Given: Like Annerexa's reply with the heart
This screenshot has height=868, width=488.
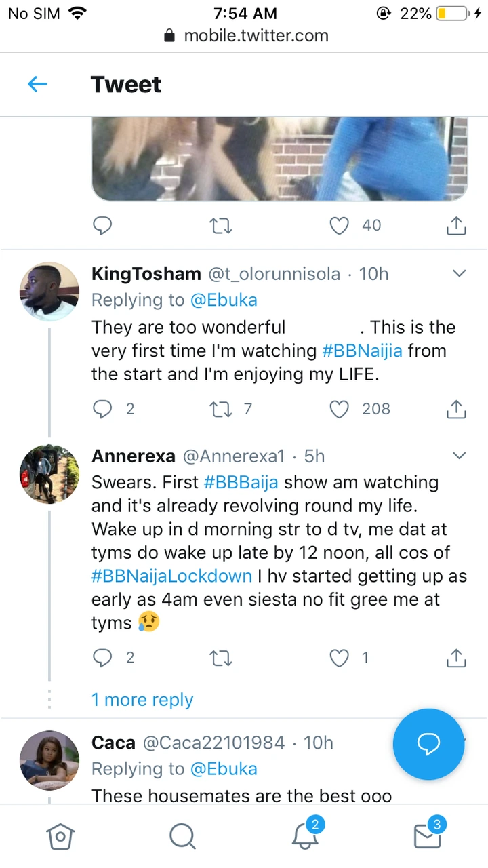Looking at the screenshot, I should [x=339, y=657].
